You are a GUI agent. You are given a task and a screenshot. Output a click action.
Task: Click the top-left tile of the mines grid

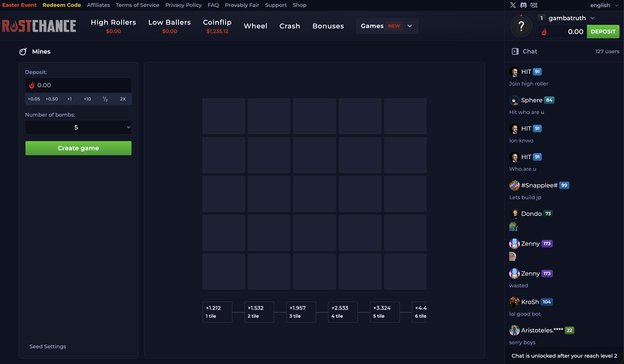tap(224, 116)
